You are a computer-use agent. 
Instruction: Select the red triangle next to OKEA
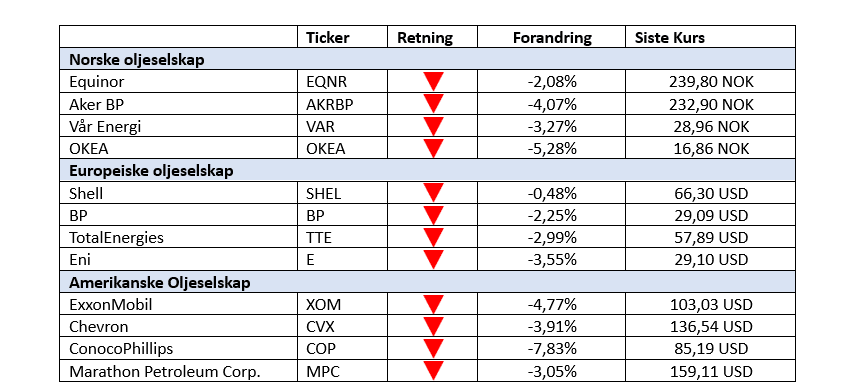click(x=433, y=148)
